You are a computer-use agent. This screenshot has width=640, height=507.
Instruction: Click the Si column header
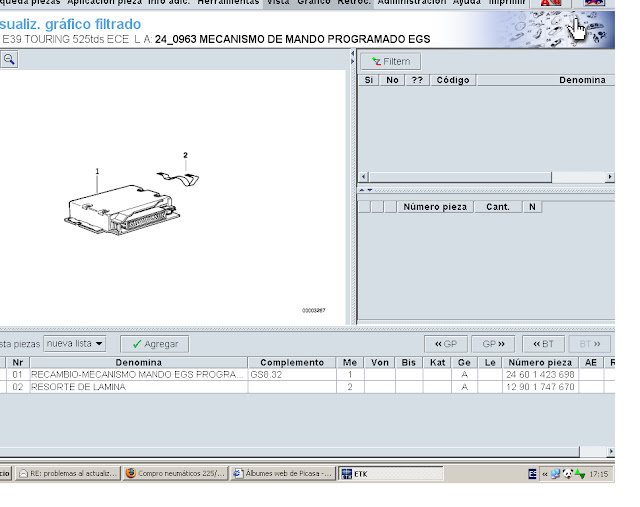tap(369, 80)
